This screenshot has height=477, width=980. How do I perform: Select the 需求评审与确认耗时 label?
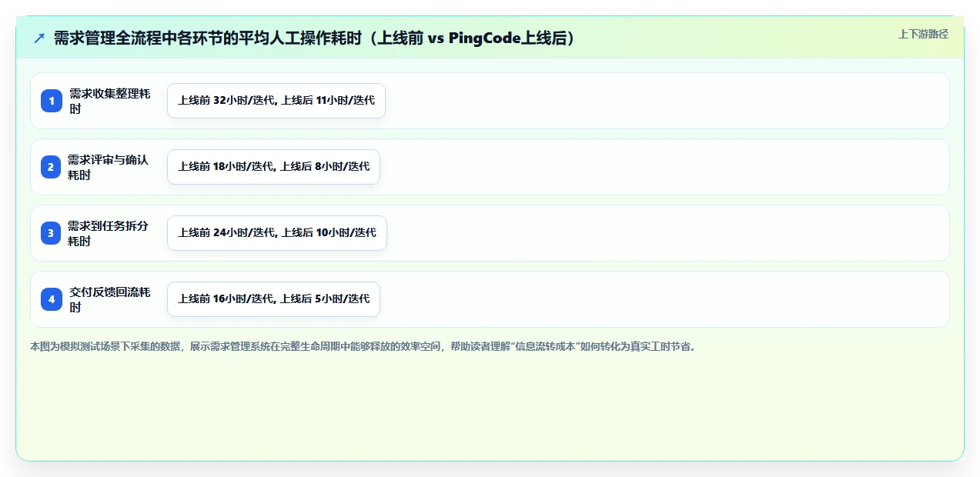pyautogui.click(x=109, y=167)
